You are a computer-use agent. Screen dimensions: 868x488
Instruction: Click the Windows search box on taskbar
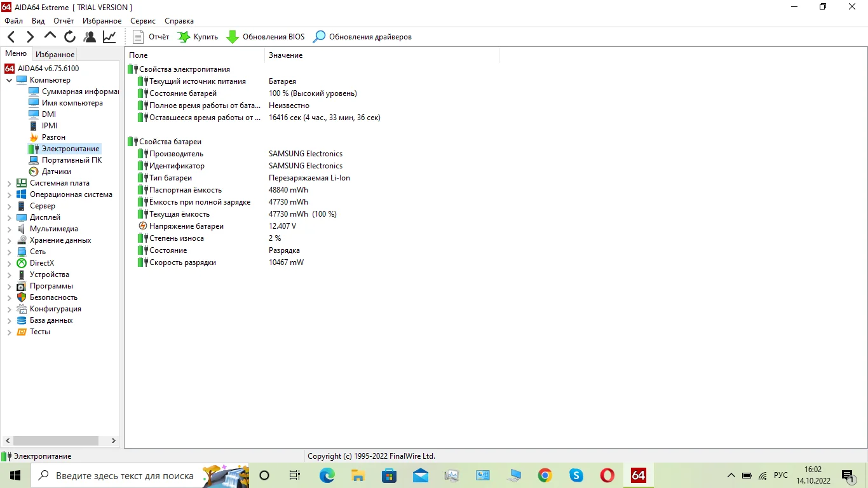(140, 475)
